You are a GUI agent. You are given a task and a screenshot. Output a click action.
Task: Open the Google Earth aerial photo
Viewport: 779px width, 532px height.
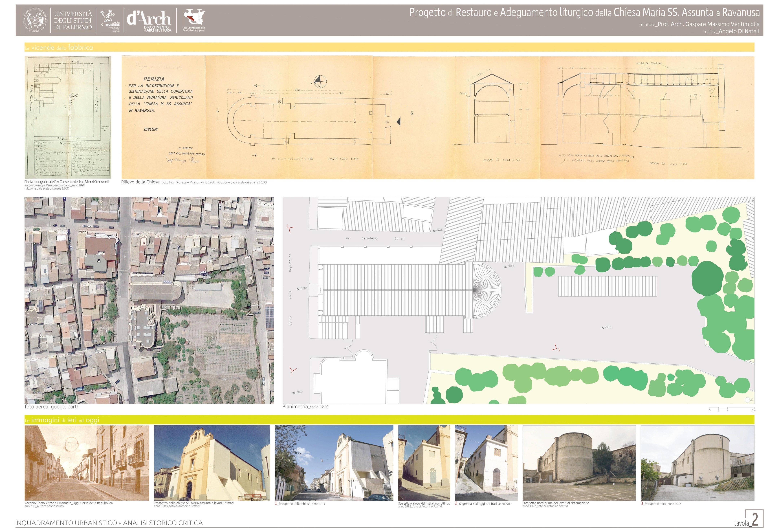tap(149, 300)
